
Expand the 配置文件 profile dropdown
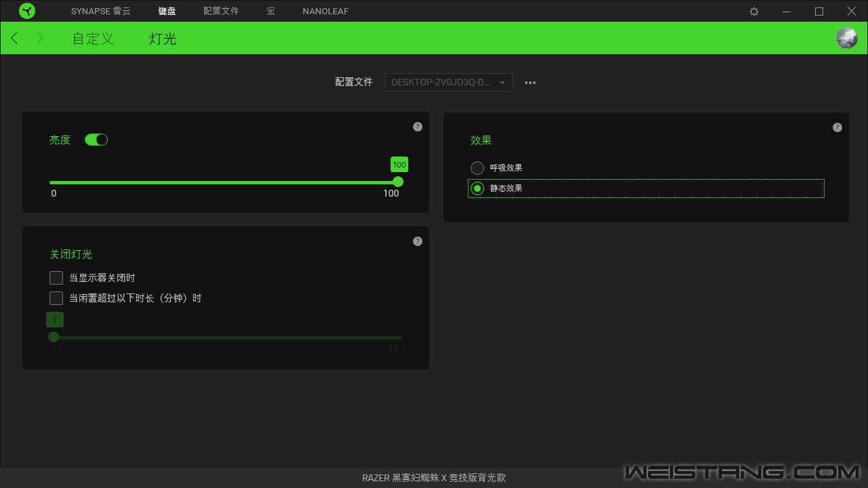(x=449, y=82)
